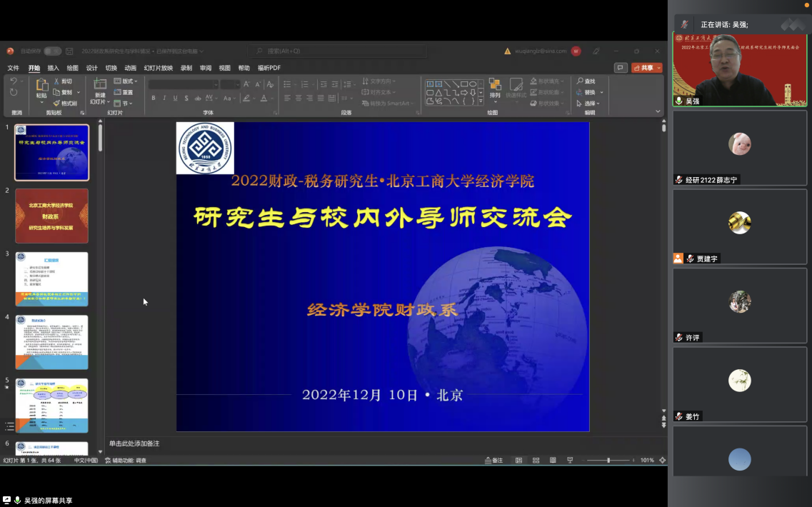Toggle the AutoSave (自动保存) switch
This screenshot has width=812, height=507.
point(52,51)
